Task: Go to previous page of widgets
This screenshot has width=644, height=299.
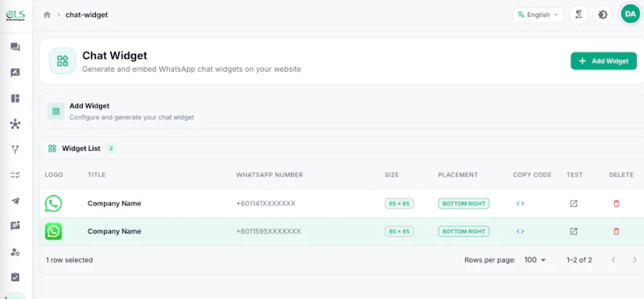Action: (613, 260)
